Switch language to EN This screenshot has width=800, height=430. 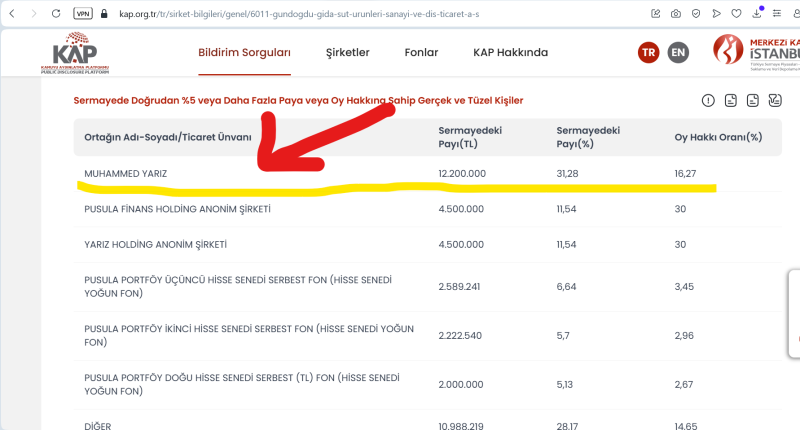coord(679,53)
